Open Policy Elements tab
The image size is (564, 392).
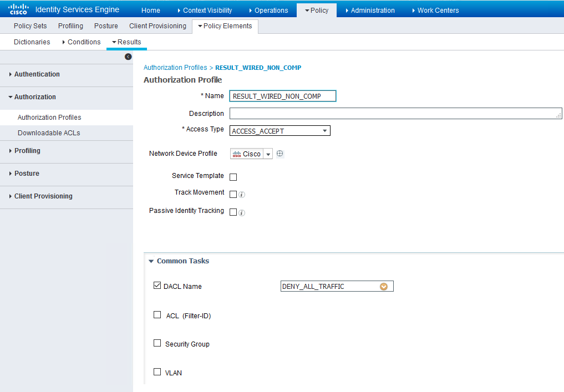point(225,26)
